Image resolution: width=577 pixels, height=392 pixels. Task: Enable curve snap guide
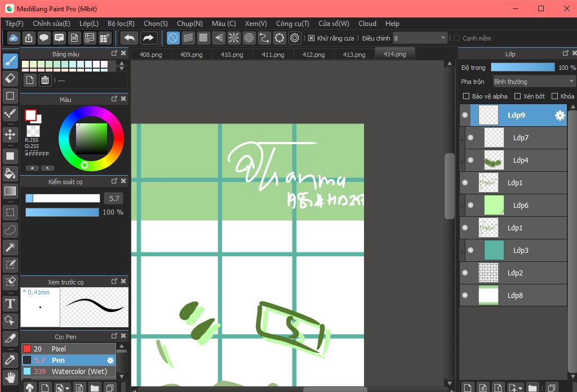pyautogui.click(x=264, y=38)
